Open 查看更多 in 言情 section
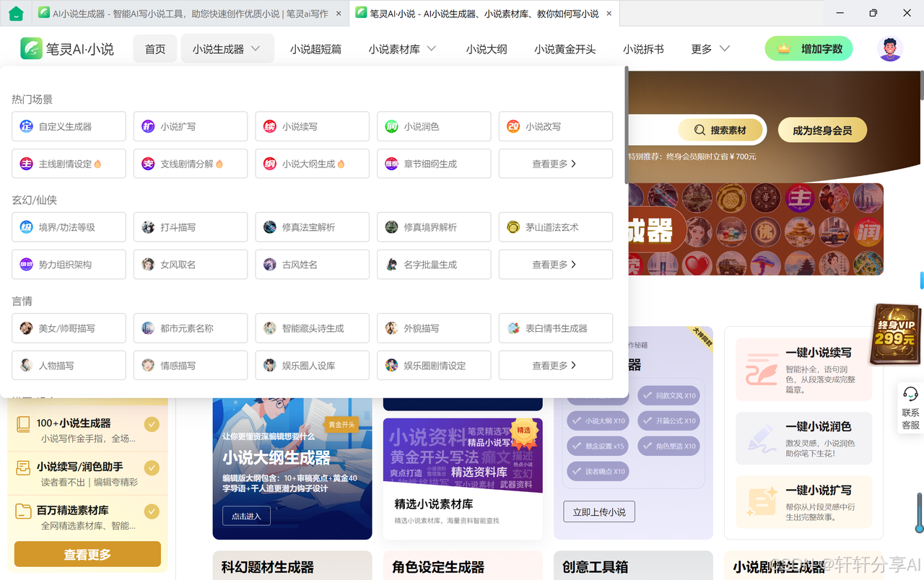 click(555, 366)
